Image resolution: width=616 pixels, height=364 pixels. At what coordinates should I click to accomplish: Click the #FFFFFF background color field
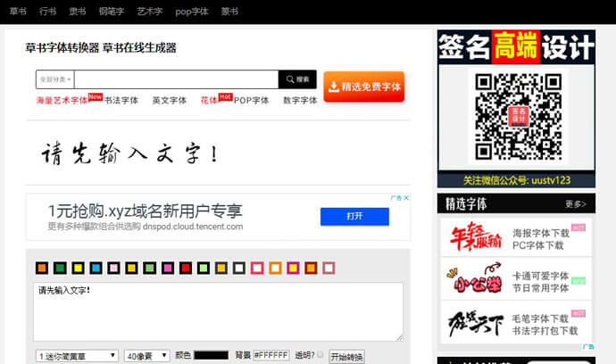click(271, 356)
